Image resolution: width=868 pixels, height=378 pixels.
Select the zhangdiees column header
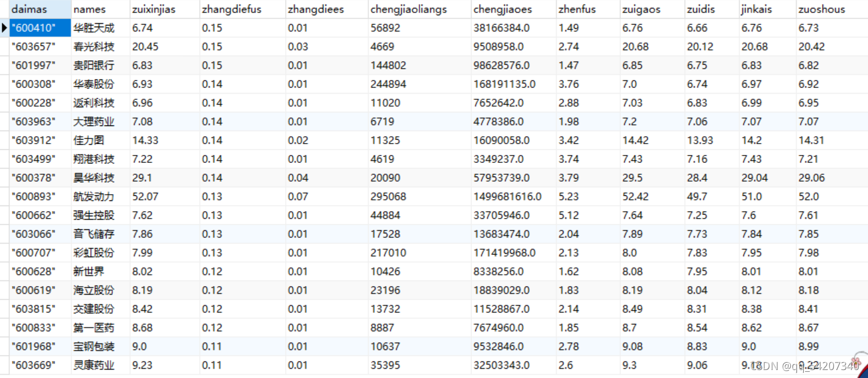click(326, 9)
